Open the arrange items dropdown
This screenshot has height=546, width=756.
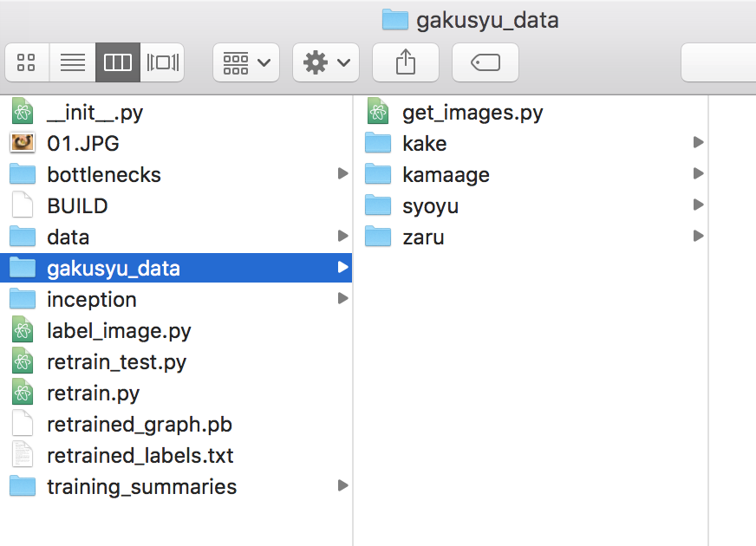point(246,62)
